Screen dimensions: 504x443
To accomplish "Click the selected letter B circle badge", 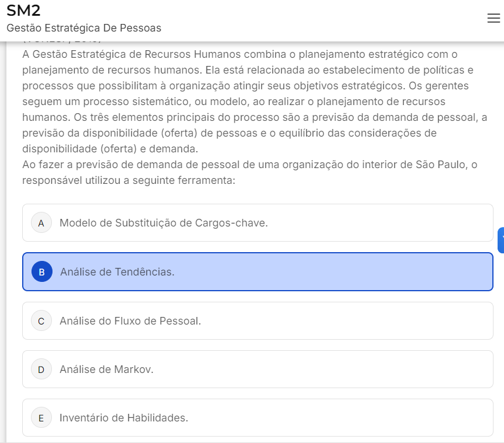I will pyautogui.click(x=42, y=272).
